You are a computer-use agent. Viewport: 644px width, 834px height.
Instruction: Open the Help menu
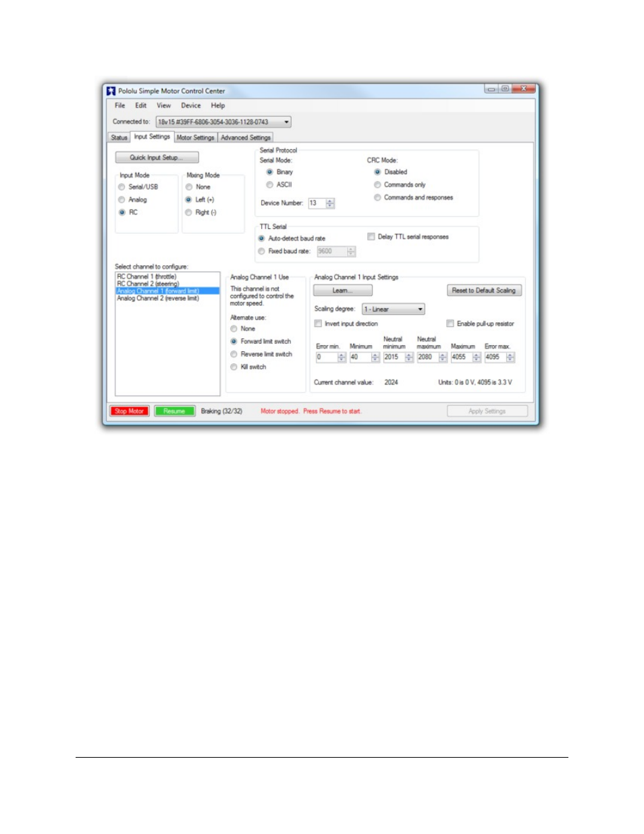tap(218, 105)
